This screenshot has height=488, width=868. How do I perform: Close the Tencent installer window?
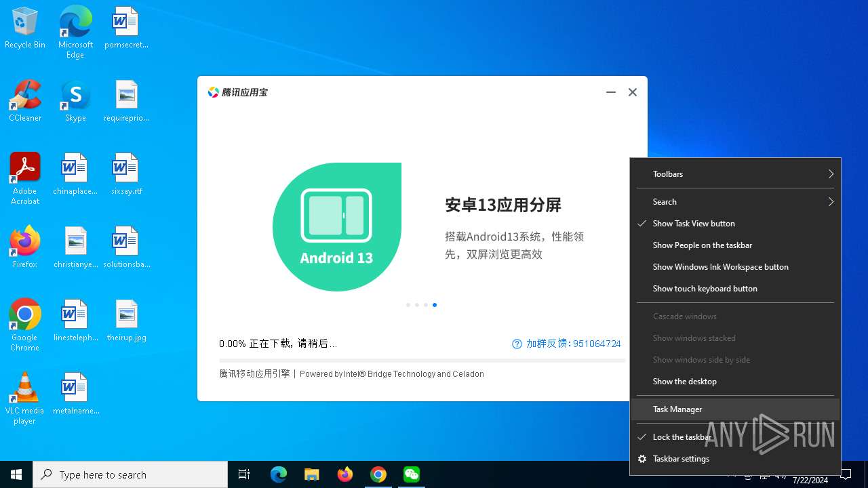click(633, 92)
